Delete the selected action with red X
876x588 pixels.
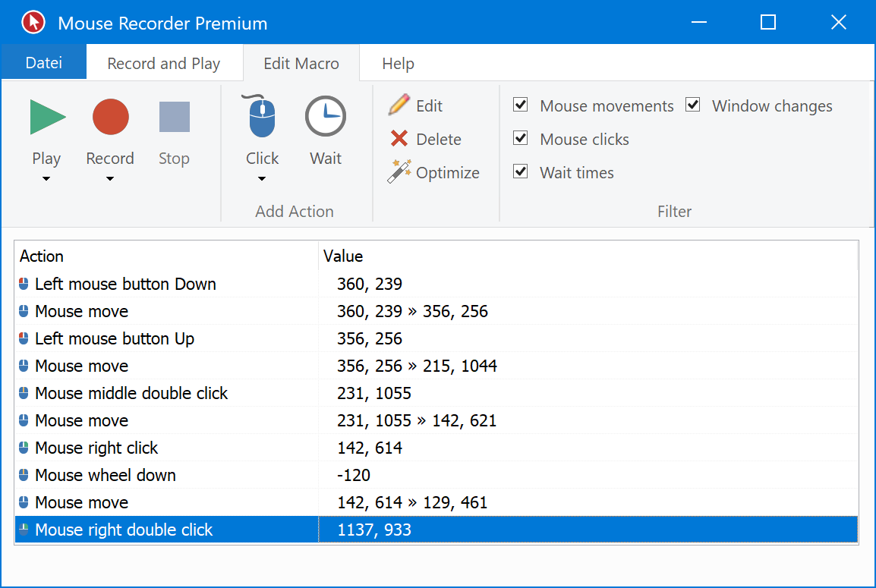coord(399,139)
